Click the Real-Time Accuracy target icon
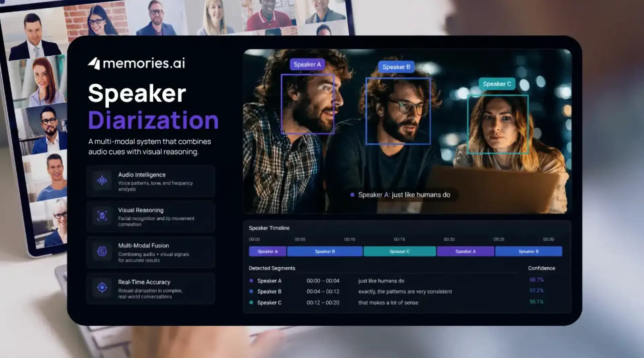This screenshot has width=644, height=358. click(102, 287)
